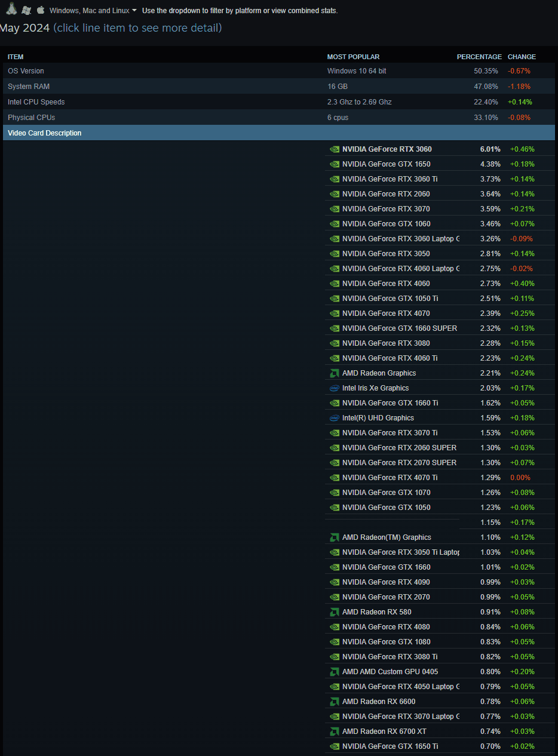Screen dimensions: 558x756
Task: Expand the OS Version row
Action: click(279, 71)
